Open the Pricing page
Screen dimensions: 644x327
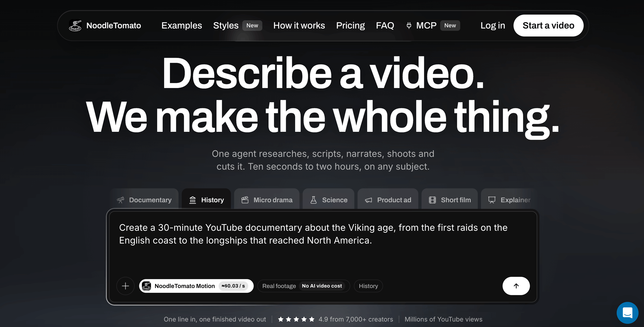[350, 26]
